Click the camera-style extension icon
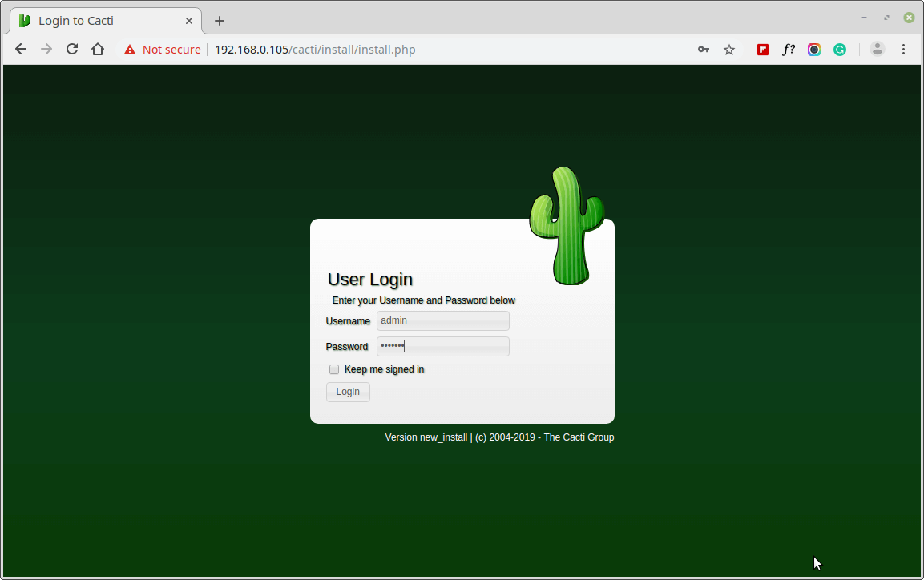 pos(813,49)
